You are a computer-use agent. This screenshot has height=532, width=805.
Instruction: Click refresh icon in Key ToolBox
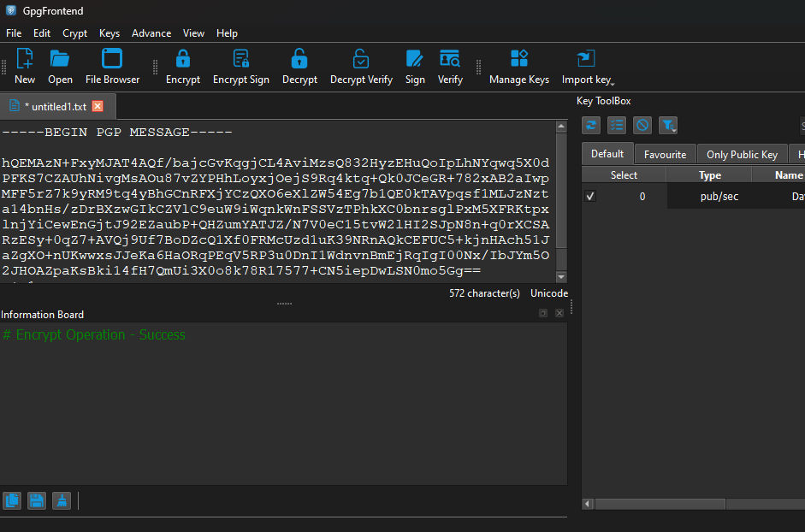point(591,125)
